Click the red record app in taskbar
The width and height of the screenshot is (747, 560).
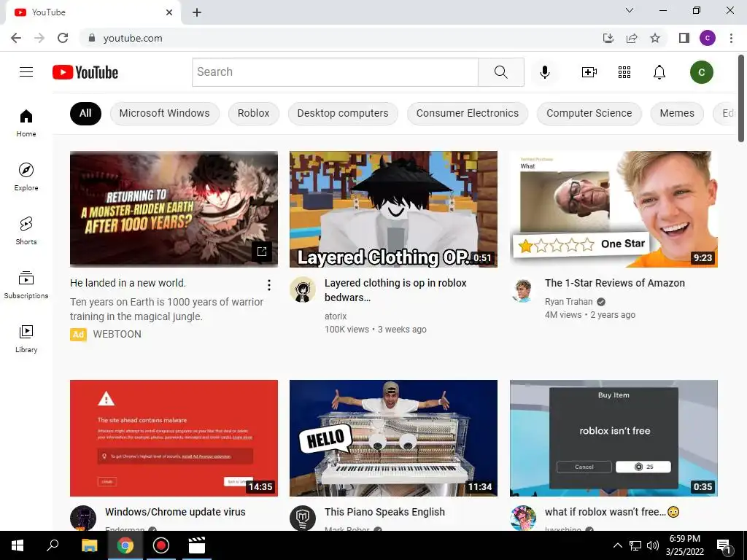(160, 545)
